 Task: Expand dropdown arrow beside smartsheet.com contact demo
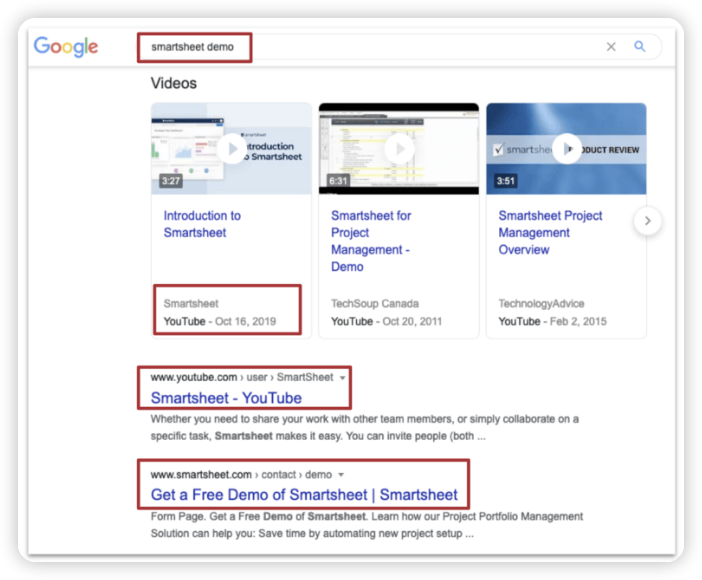[x=341, y=475]
